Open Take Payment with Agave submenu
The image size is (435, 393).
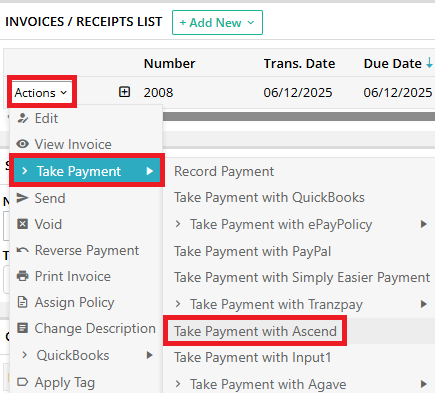pyautogui.click(x=299, y=384)
